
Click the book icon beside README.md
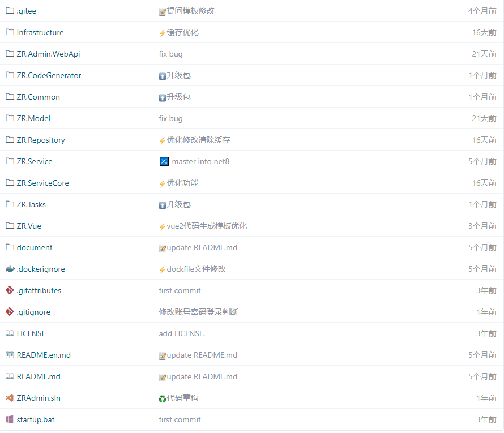coord(10,376)
